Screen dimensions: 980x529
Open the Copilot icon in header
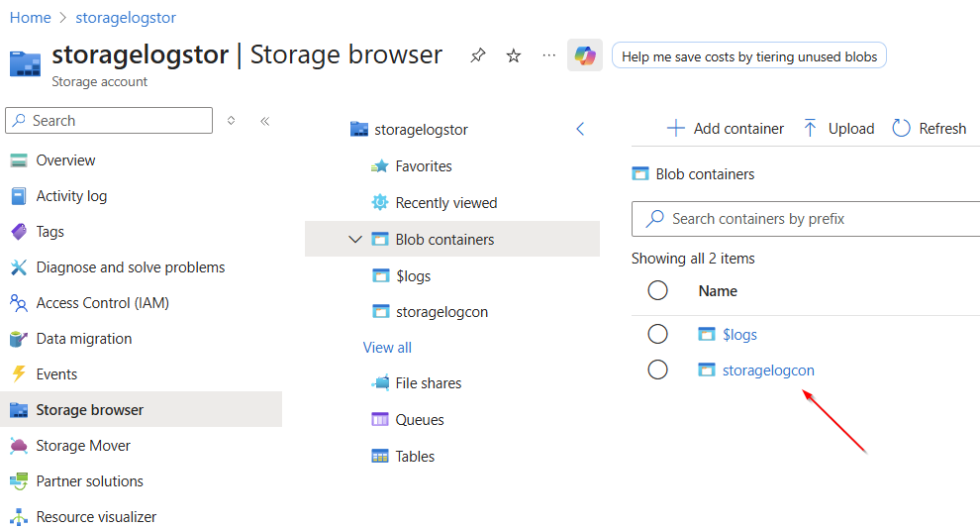pyautogui.click(x=585, y=55)
